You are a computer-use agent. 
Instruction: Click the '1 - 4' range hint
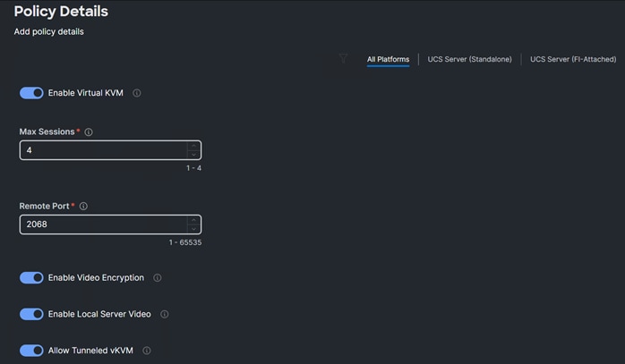tap(193, 168)
